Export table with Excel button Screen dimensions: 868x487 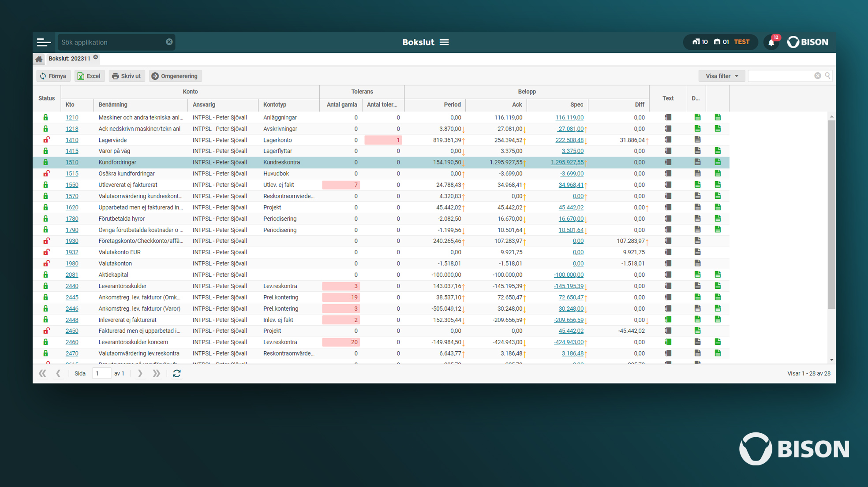tap(89, 76)
